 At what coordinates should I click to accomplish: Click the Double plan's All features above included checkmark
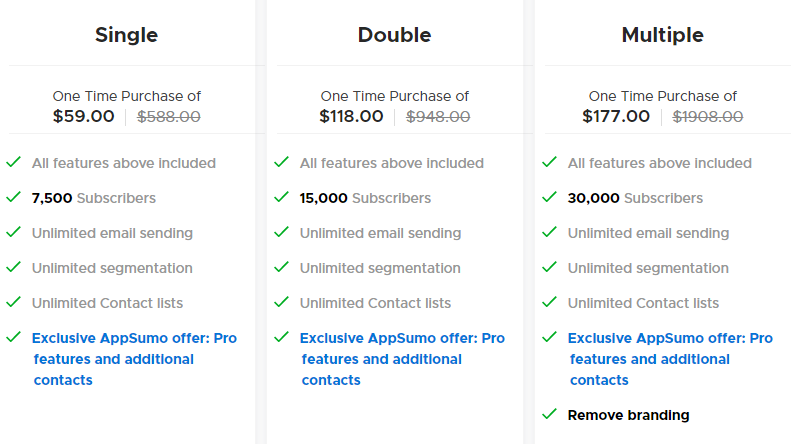281,162
